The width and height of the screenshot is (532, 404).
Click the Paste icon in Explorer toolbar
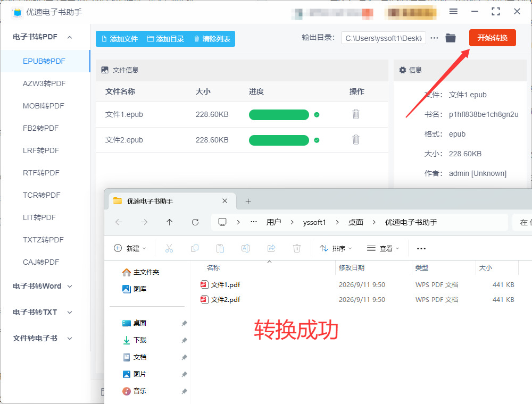tap(220, 248)
